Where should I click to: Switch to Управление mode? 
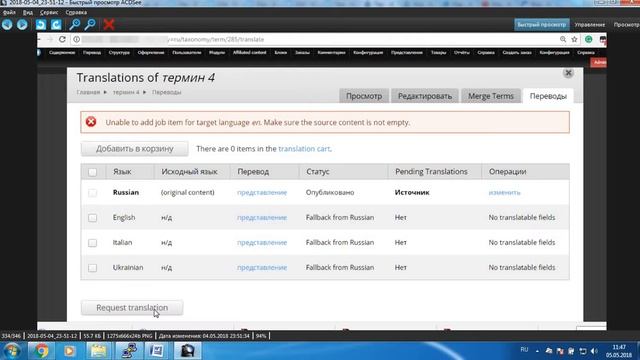pos(589,24)
